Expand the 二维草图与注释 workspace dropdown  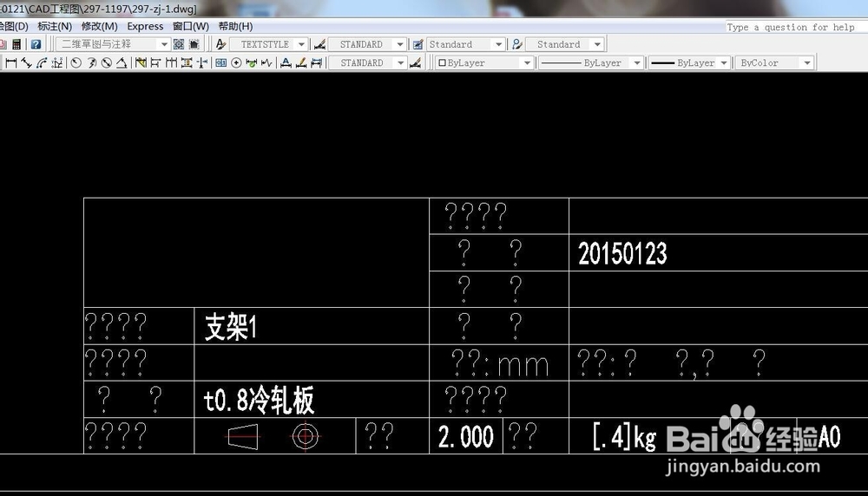164,44
